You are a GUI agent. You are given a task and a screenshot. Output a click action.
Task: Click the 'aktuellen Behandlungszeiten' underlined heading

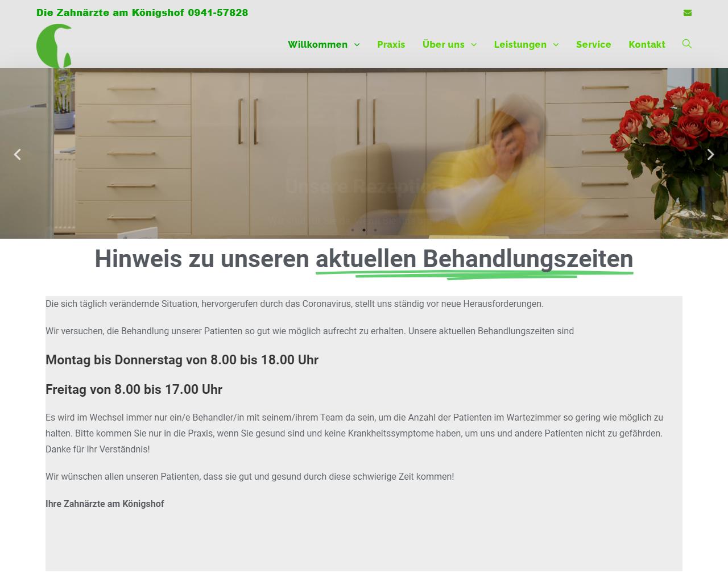pyautogui.click(x=474, y=259)
